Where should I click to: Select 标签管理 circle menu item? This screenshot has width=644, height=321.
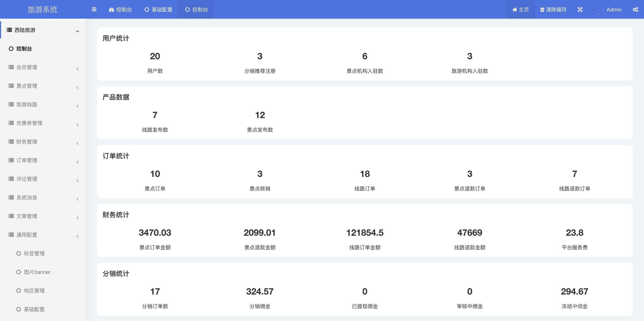point(34,253)
